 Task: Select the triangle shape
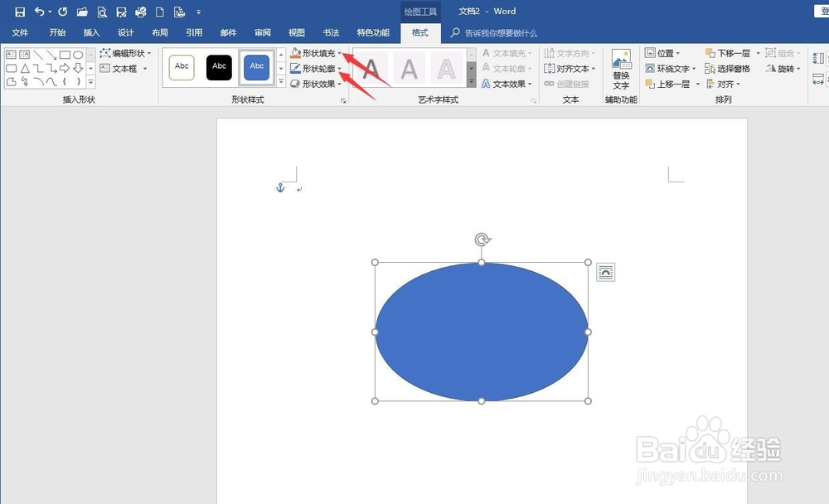tap(25, 68)
